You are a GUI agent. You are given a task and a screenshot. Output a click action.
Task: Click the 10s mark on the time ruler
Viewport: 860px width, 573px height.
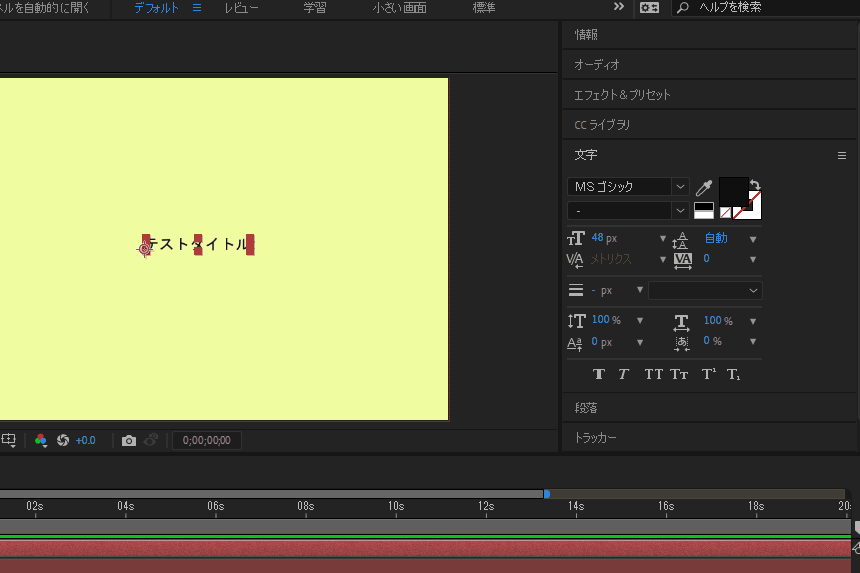click(396, 506)
